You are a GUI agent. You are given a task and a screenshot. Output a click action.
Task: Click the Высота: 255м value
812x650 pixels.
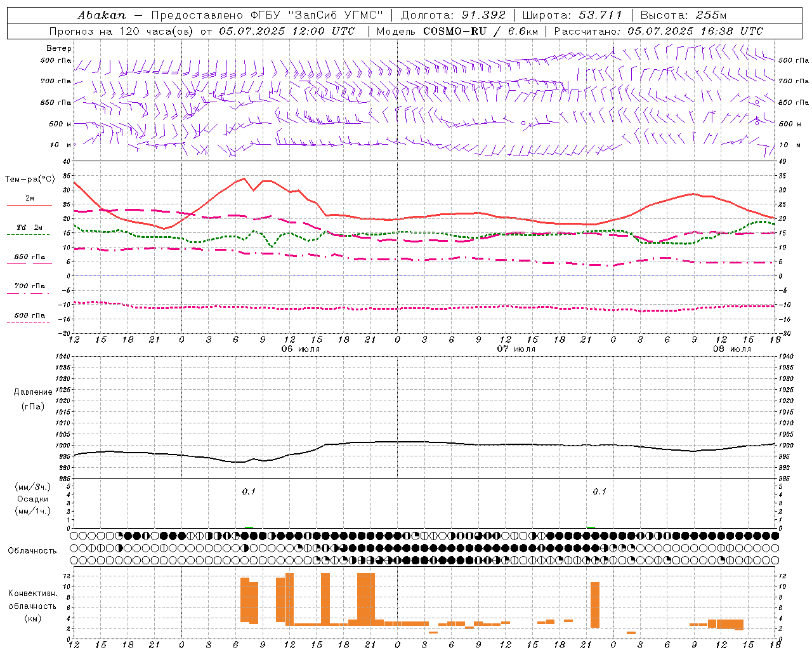[x=683, y=15]
